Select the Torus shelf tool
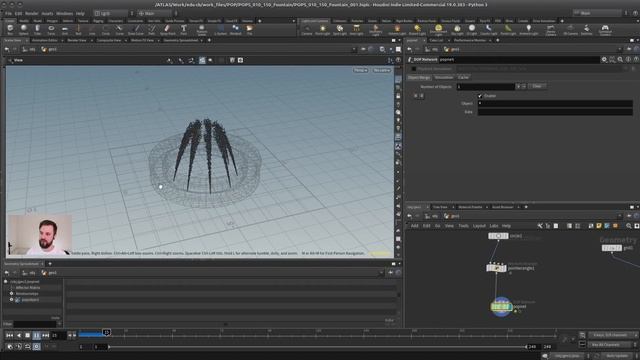Screen dimensions: 640x360 [x=51, y=29]
